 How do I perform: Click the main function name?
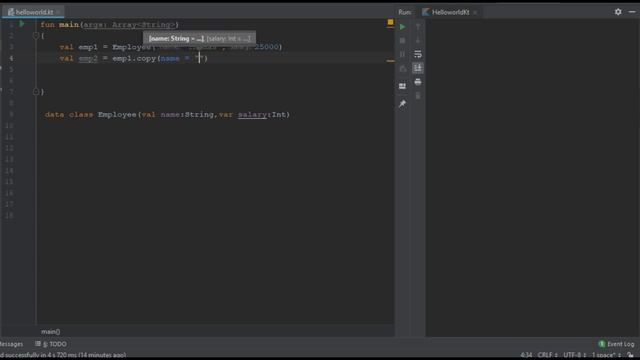tap(69, 25)
